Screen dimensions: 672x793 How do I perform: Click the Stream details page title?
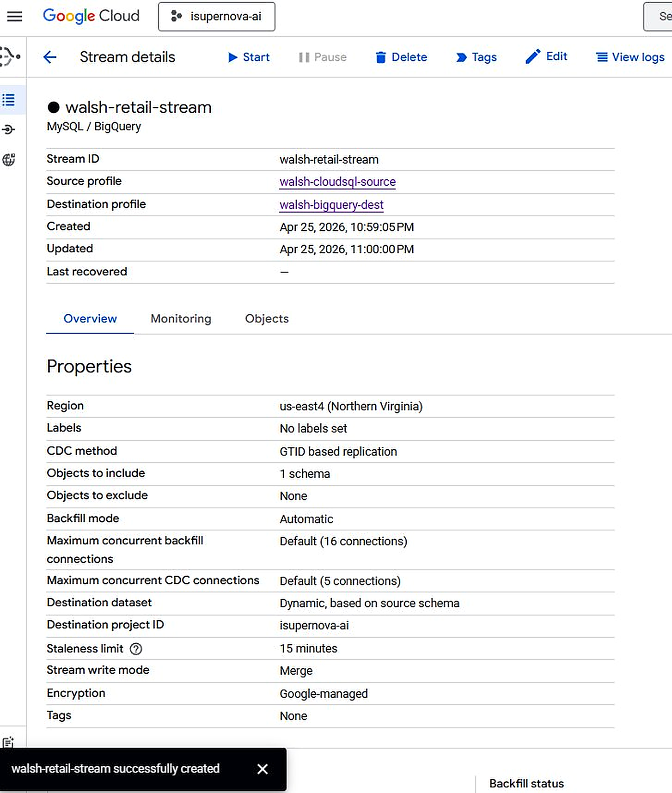tap(128, 57)
